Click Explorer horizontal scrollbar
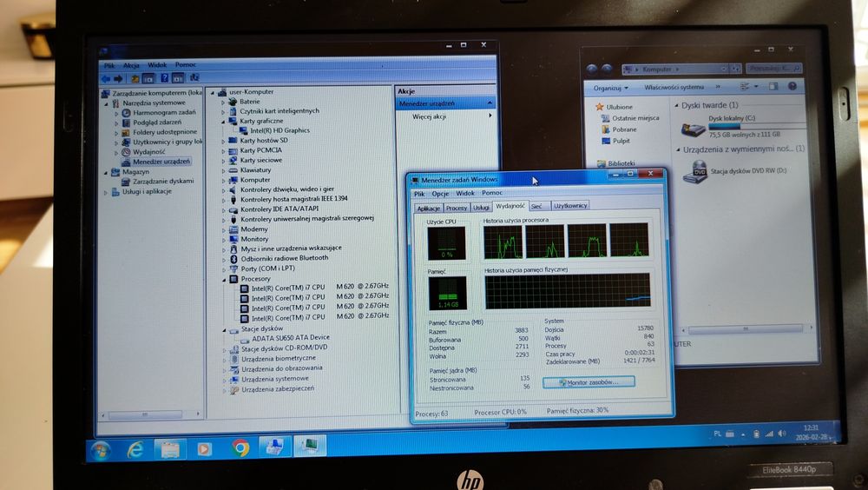The image size is (868, 490). [x=746, y=329]
